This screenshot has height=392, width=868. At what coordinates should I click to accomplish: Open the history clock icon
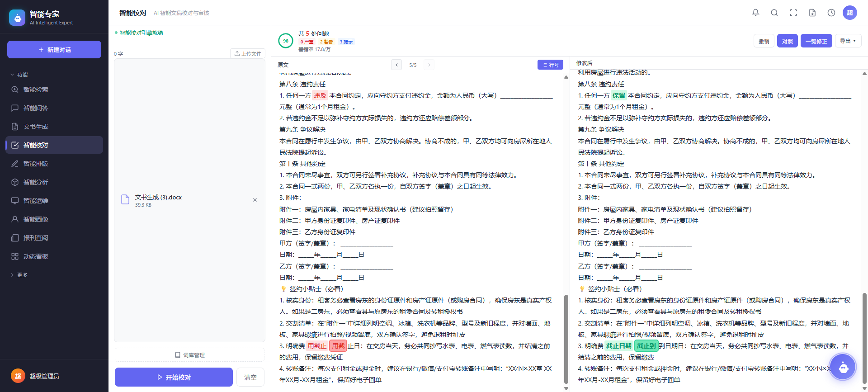click(x=831, y=13)
